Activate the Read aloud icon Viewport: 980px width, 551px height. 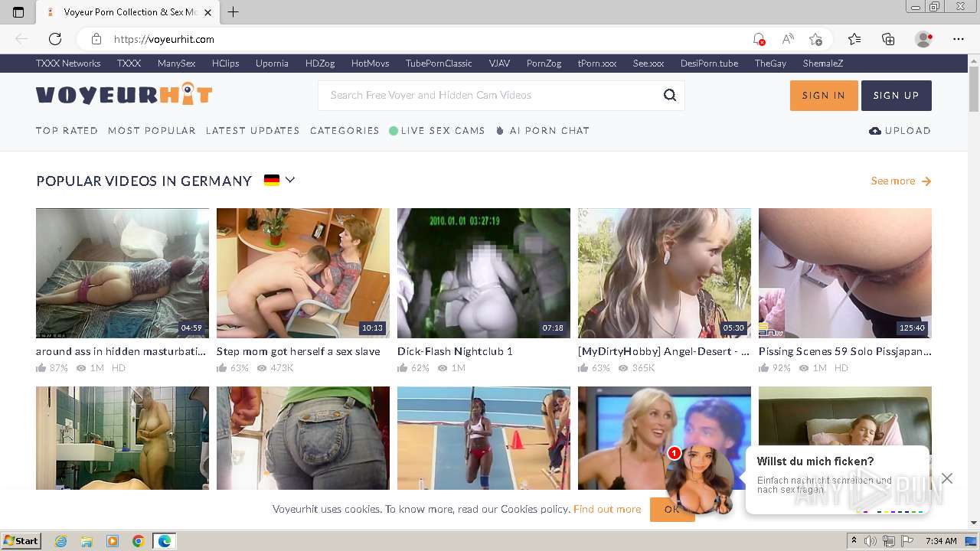[x=787, y=39]
